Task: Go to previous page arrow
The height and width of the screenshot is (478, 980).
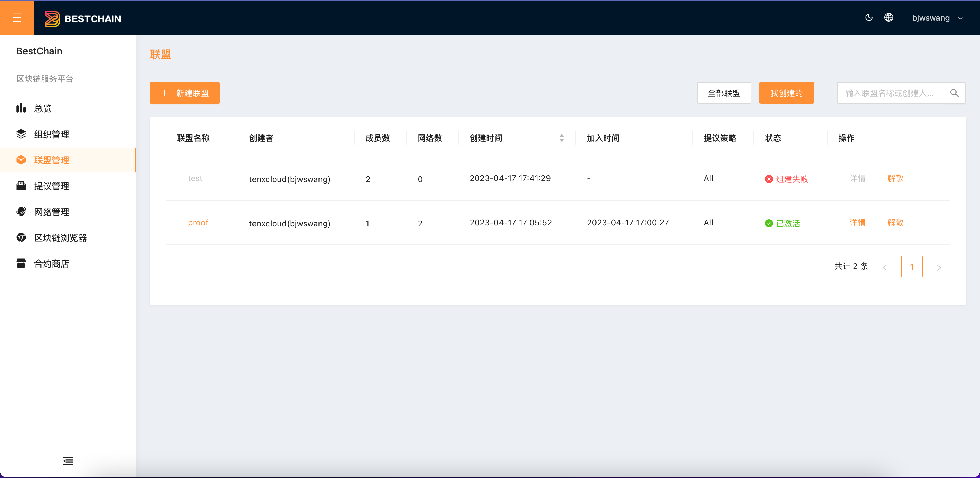Action: tap(884, 267)
